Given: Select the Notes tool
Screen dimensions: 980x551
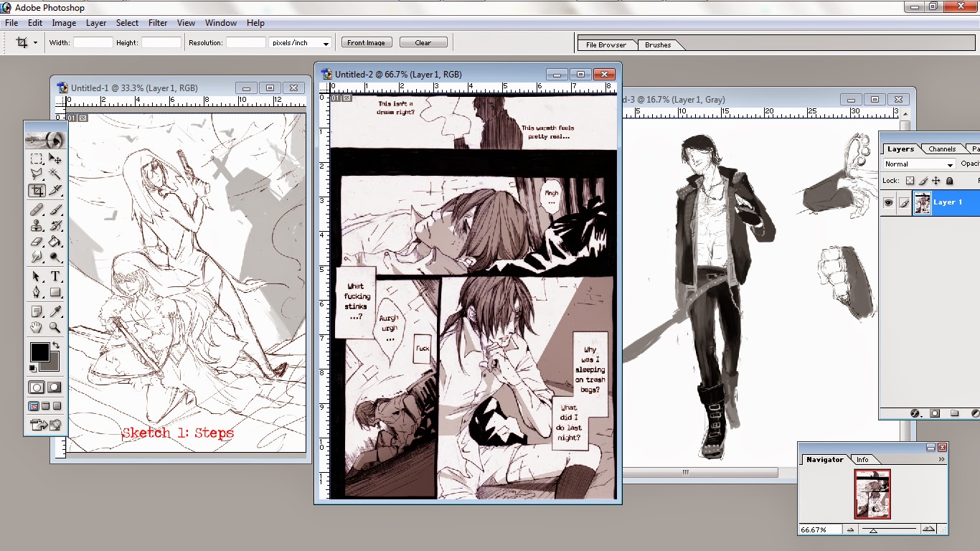Looking at the screenshot, I should (x=37, y=311).
